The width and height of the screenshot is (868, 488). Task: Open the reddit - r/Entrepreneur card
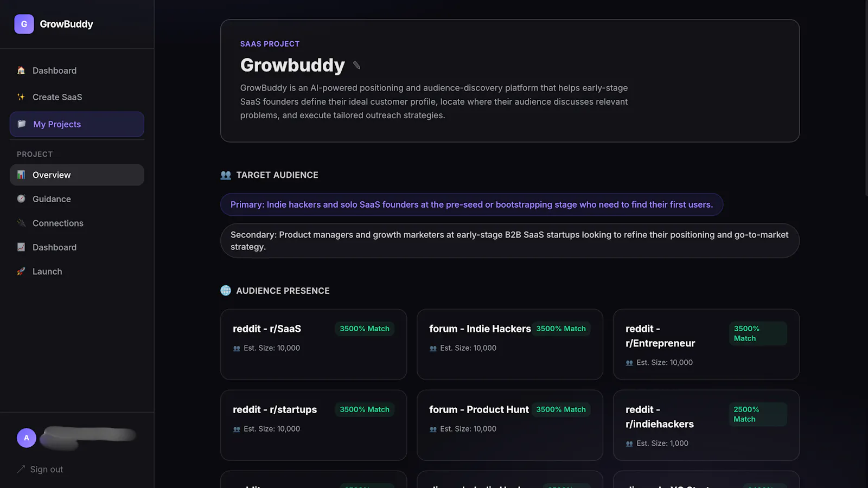706,344
